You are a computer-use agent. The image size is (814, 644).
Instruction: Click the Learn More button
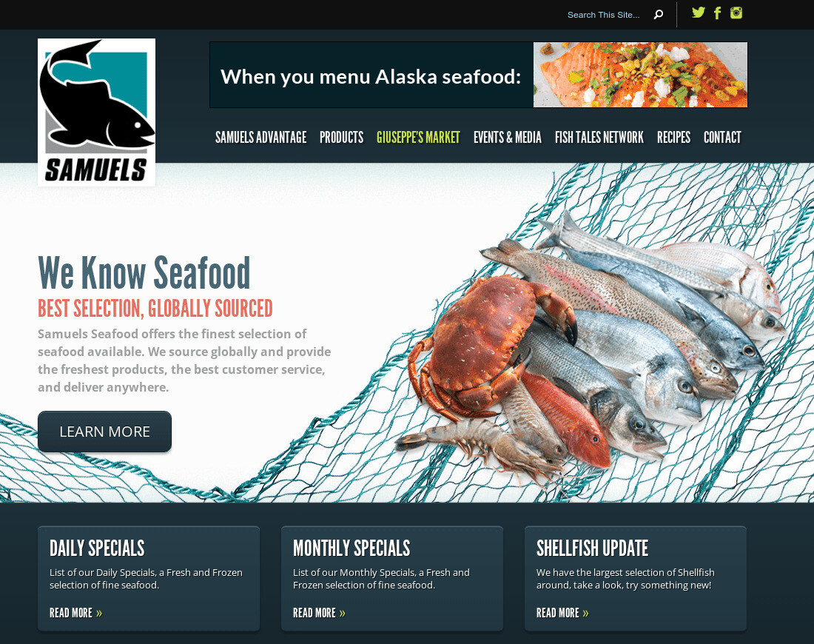(x=104, y=432)
